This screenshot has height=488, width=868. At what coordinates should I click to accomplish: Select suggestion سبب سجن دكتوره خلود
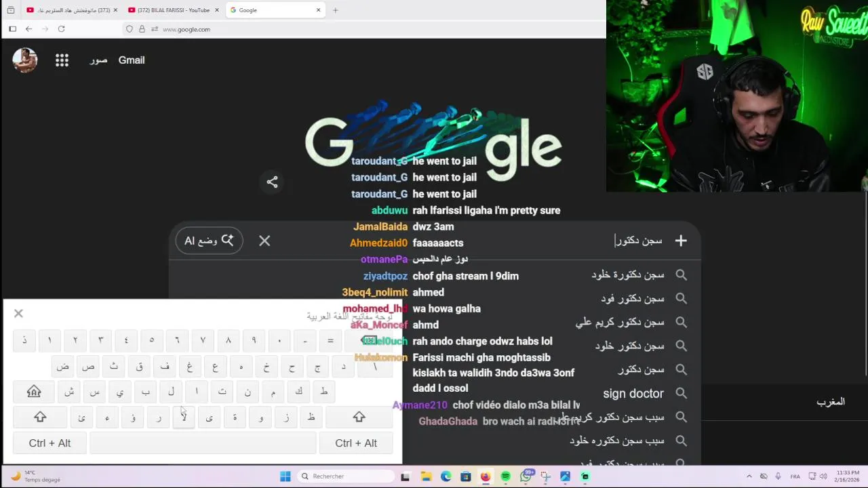[616, 441]
